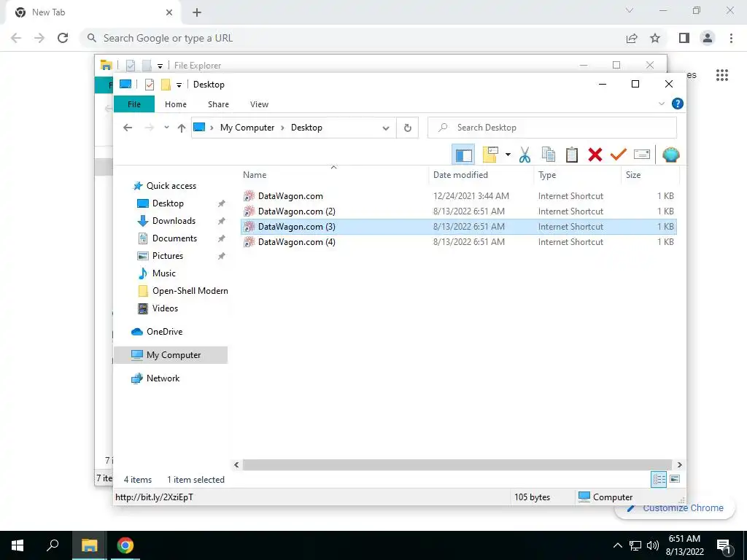
Task: Reload the Chrome page
Action: click(63, 38)
